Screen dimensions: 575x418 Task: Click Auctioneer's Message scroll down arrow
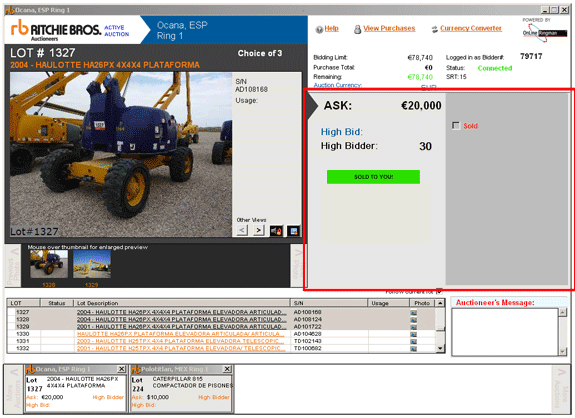[x=563, y=351]
